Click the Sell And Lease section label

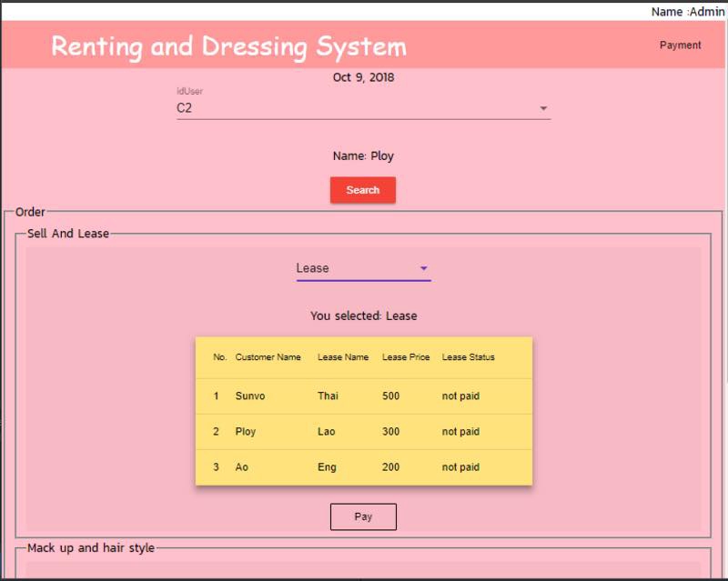(x=67, y=234)
